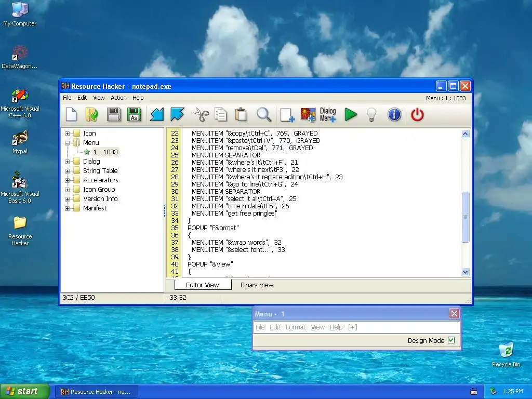Add an image resource with picture-plus icon
532x399 pixels.
point(308,115)
